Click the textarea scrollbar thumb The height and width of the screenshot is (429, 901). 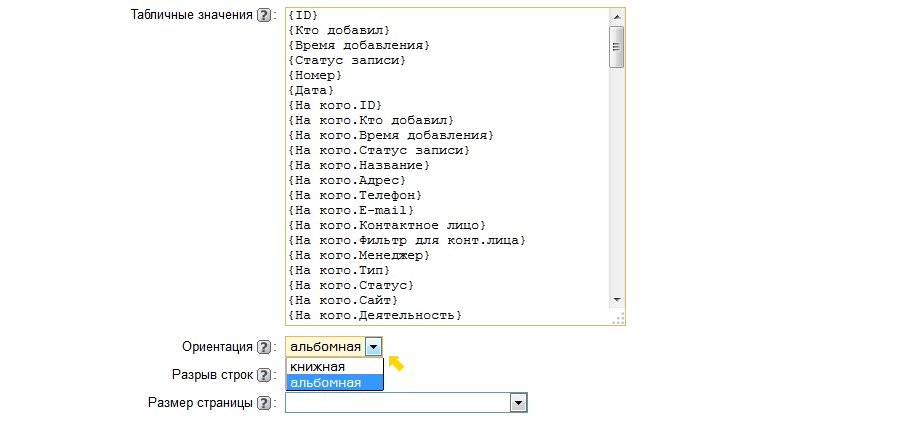click(x=617, y=47)
